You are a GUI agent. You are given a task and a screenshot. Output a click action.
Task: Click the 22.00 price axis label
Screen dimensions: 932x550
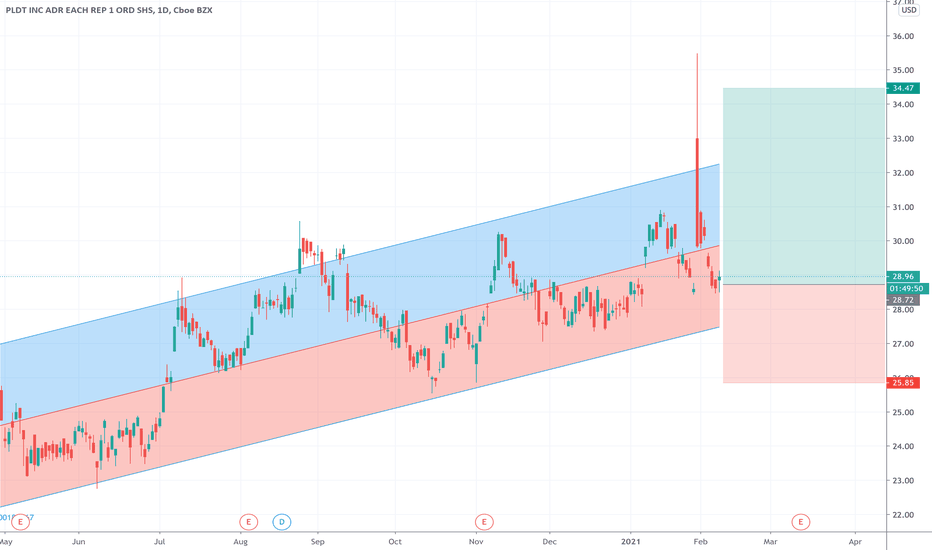point(903,514)
